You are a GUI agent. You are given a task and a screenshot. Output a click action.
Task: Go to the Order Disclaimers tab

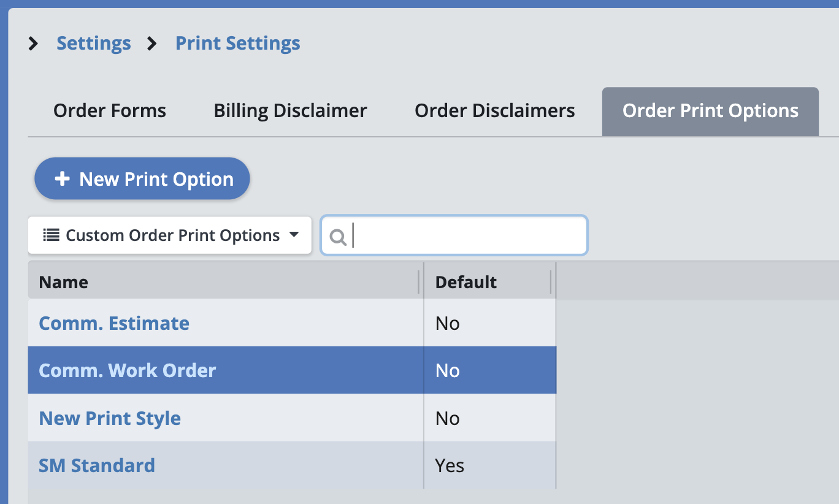[x=494, y=111]
